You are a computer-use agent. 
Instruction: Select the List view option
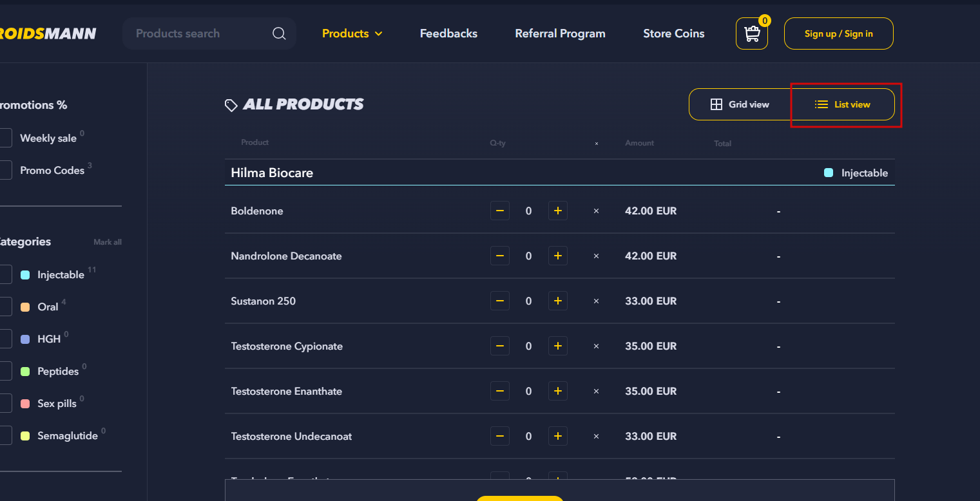(843, 104)
